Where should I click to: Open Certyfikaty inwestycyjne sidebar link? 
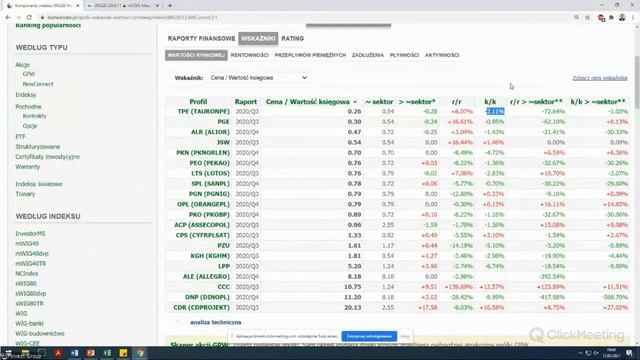tap(47, 157)
